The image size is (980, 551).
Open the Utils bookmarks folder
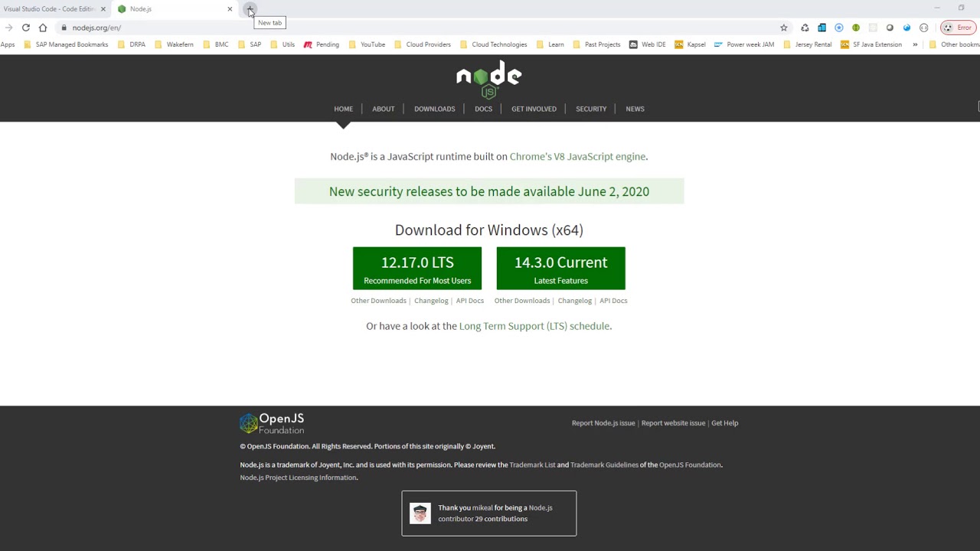pyautogui.click(x=283, y=44)
